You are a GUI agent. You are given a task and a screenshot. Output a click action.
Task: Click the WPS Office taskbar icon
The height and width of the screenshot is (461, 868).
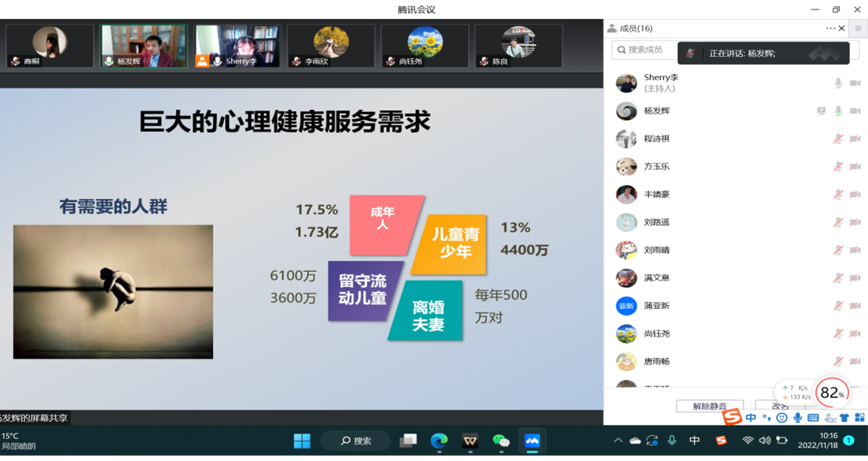pos(470,441)
